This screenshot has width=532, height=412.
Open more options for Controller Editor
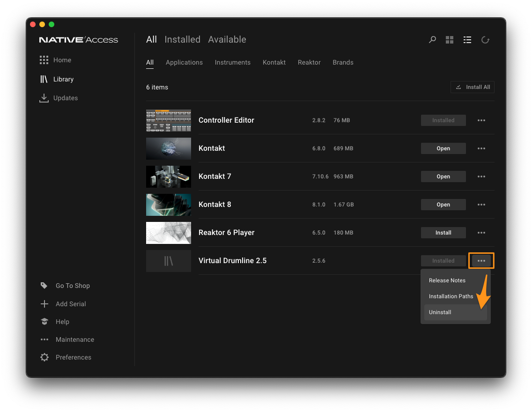481,120
